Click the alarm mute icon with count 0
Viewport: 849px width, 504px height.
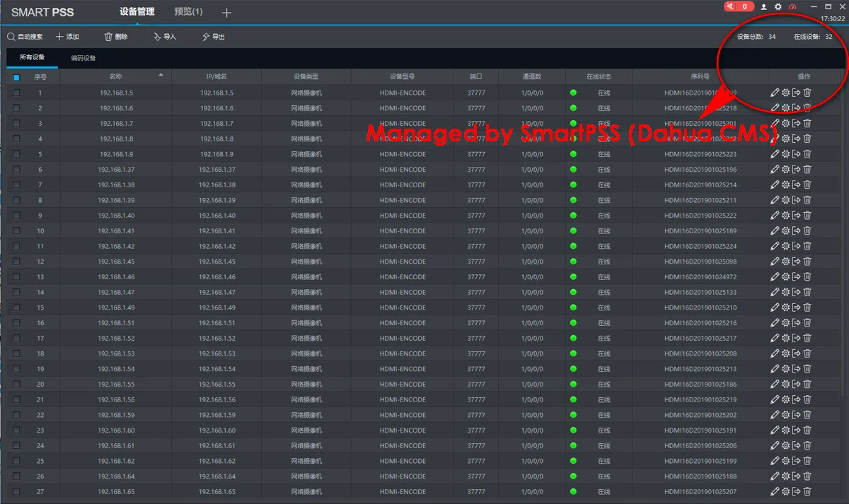[x=739, y=6]
